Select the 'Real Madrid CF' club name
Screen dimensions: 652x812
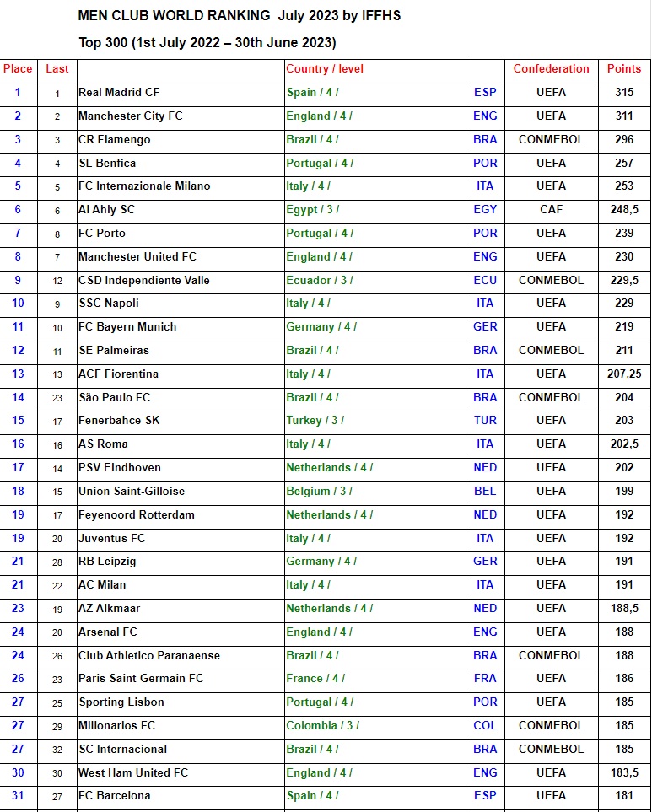point(119,92)
